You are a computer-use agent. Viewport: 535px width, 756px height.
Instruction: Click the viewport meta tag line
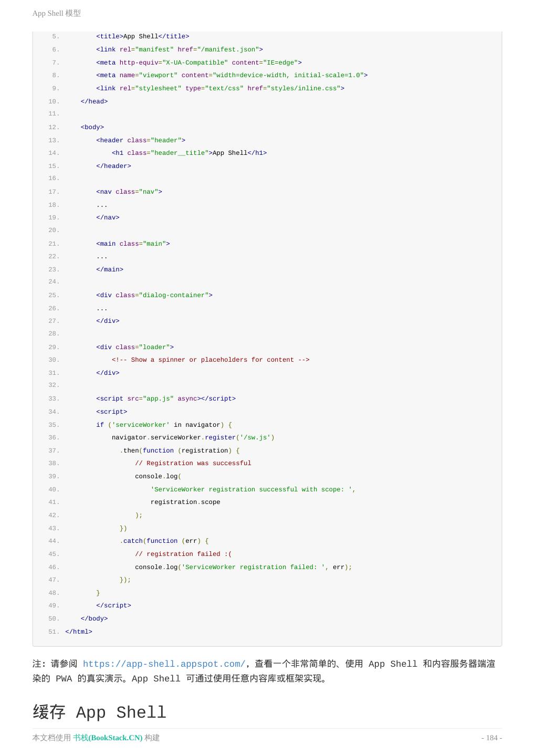click(x=232, y=75)
